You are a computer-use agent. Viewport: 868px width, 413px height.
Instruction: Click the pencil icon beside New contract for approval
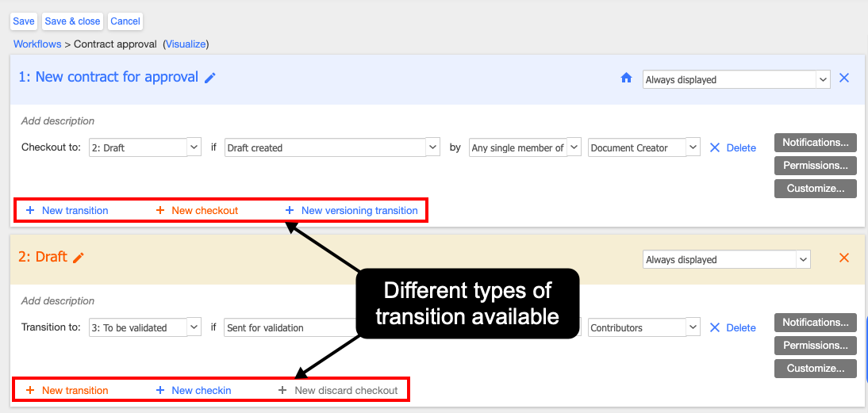[x=210, y=78]
